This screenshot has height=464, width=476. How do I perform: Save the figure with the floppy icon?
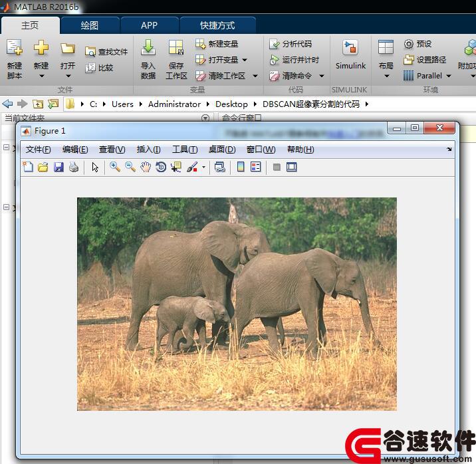pyautogui.click(x=59, y=167)
